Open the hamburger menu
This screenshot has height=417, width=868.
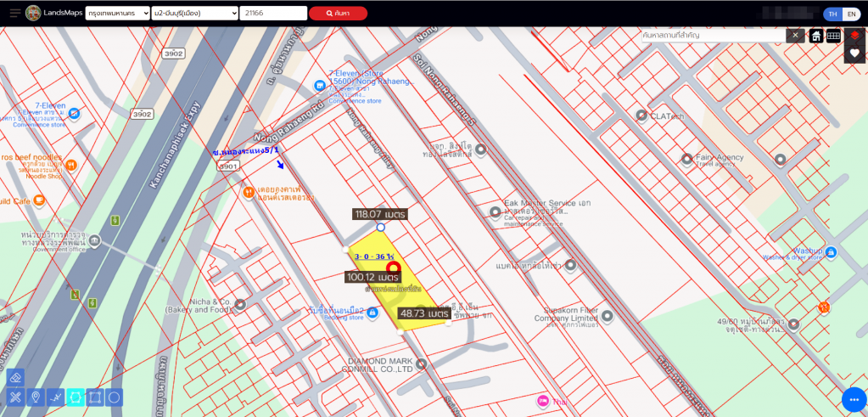tap(14, 13)
